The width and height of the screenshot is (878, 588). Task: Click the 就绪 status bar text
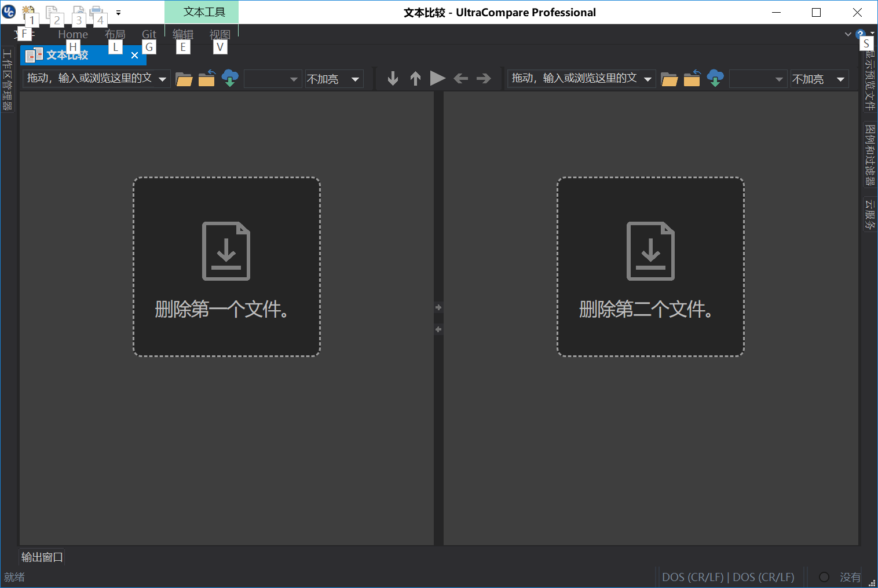click(14, 577)
